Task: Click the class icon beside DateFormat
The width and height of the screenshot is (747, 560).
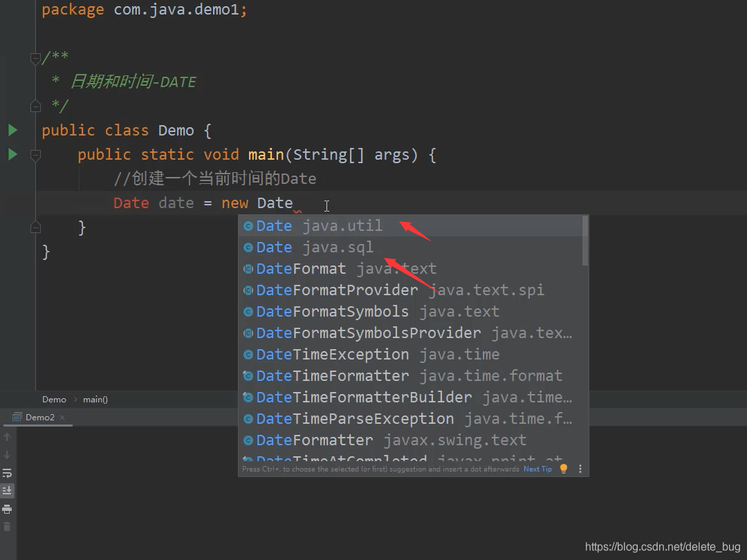Action: click(248, 269)
